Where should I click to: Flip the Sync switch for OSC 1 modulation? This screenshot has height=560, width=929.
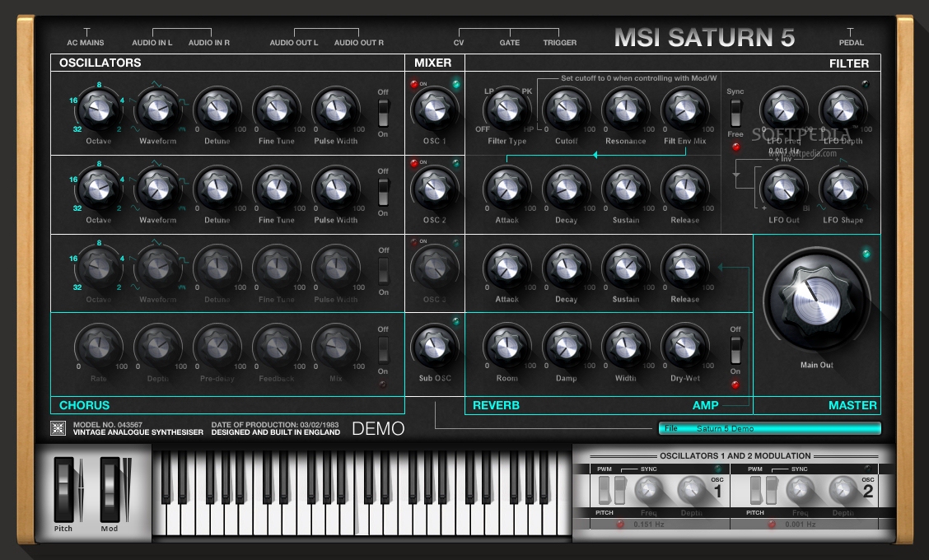point(619,490)
